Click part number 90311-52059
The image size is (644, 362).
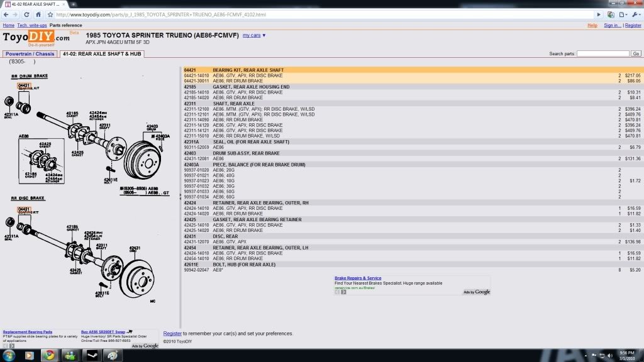point(196,147)
